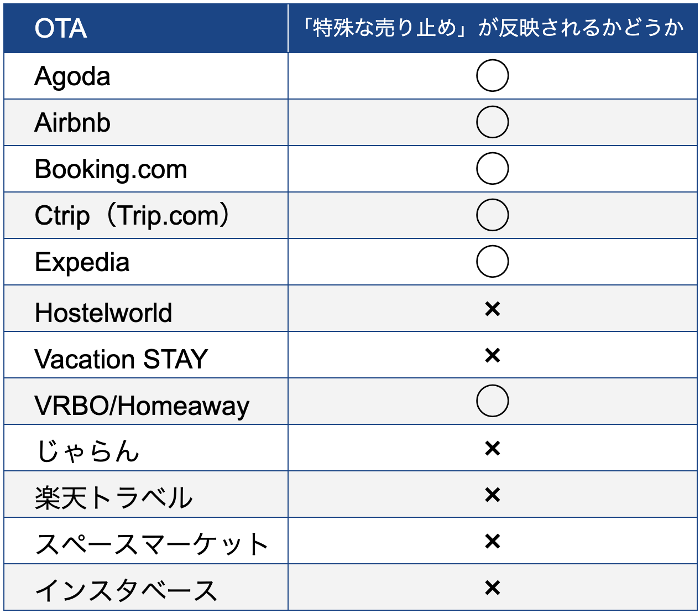The image size is (700, 613).
Task: Click the 「特殊な売り止め」が反映されるかどうか header
Action: [492, 28]
